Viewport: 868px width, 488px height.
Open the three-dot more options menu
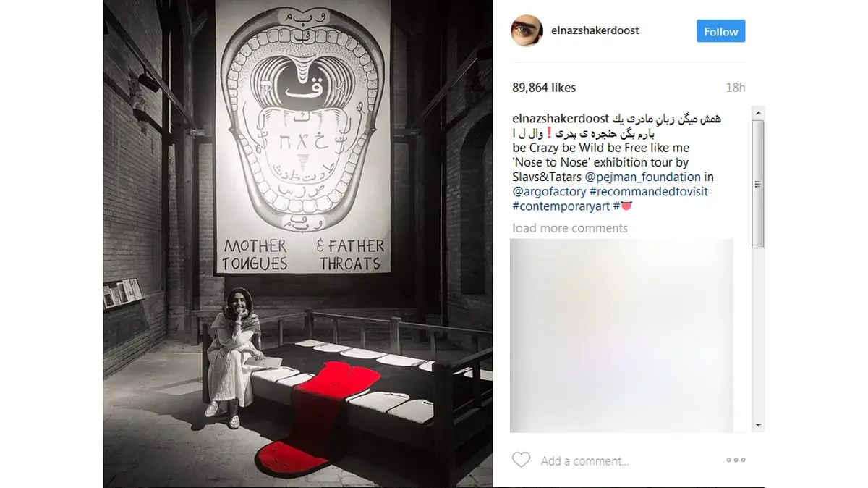(735, 460)
